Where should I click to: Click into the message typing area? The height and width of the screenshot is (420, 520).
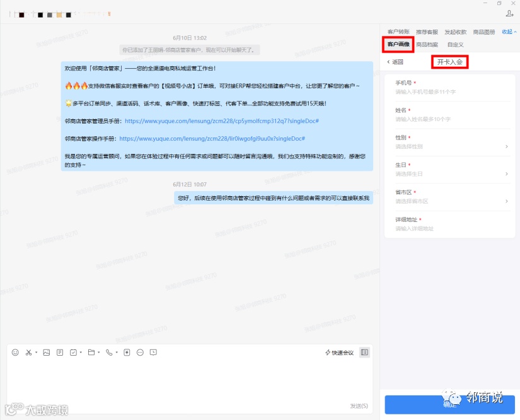pos(189,380)
